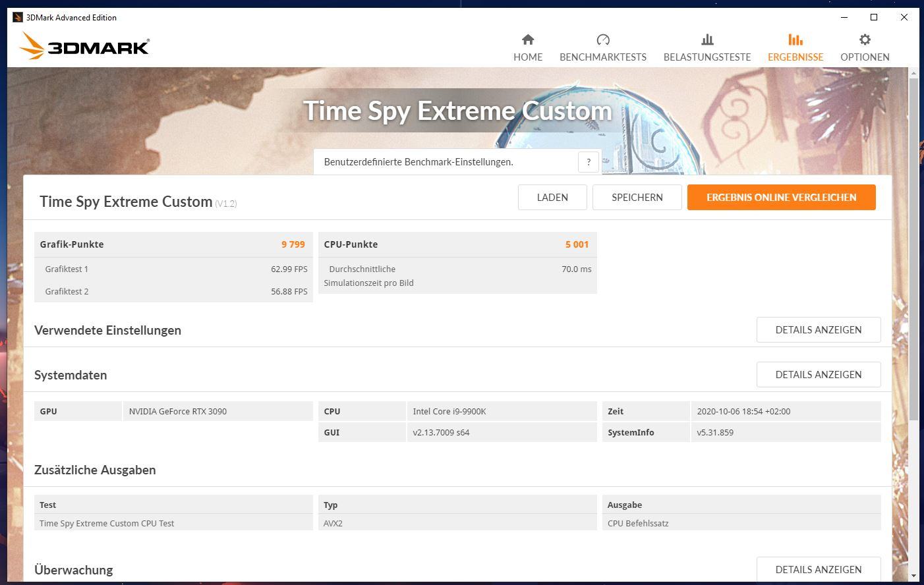Click the Belastungsteste bar chart icon

pyautogui.click(x=707, y=40)
